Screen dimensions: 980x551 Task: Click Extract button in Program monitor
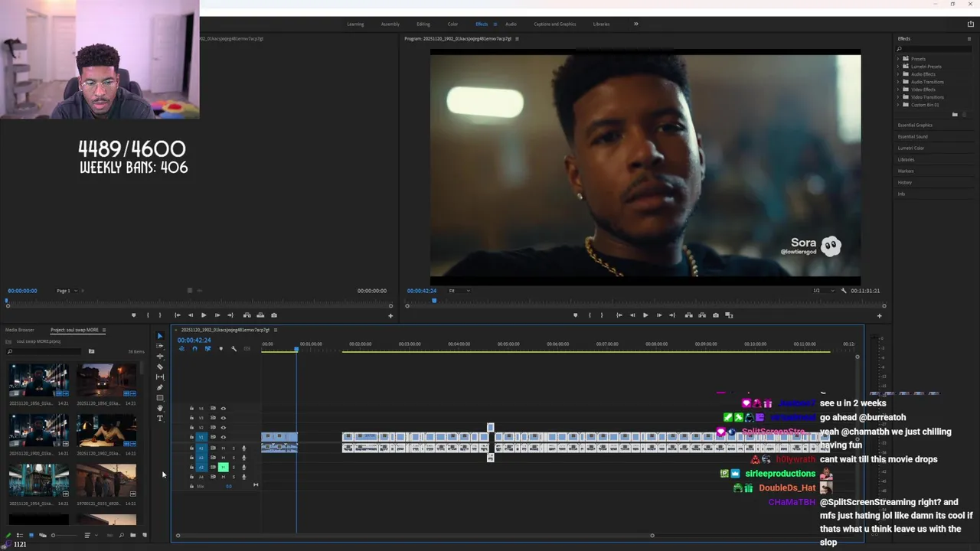pos(702,315)
